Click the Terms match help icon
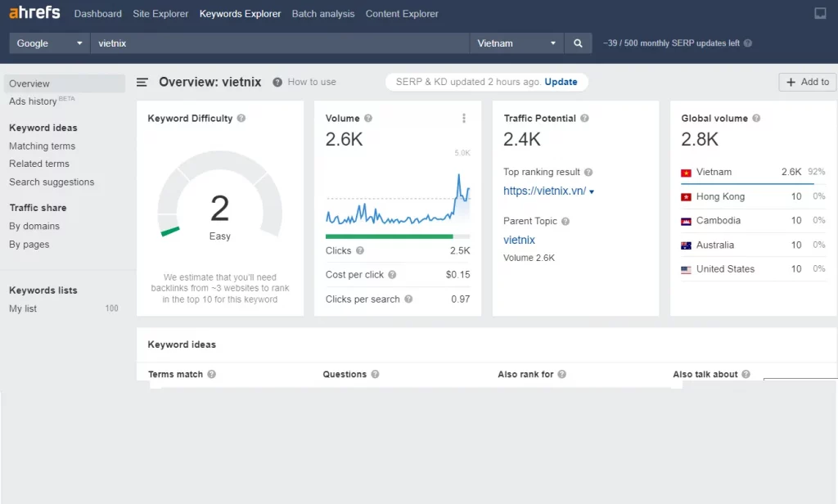838x504 pixels. pos(212,374)
